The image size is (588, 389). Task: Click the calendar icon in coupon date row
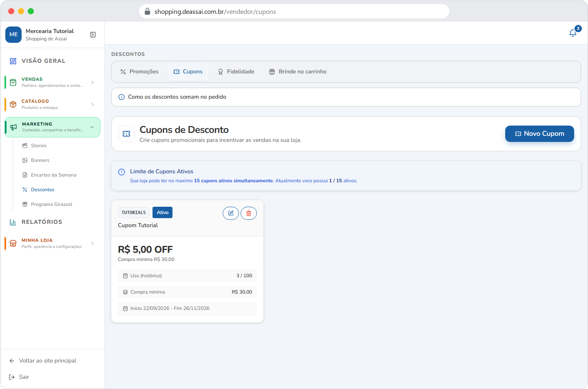coord(126,309)
